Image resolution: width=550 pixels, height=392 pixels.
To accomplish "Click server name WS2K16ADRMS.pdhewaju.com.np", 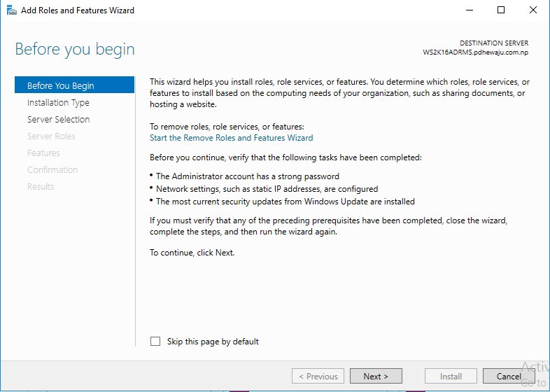I will (x=476, y=52).
